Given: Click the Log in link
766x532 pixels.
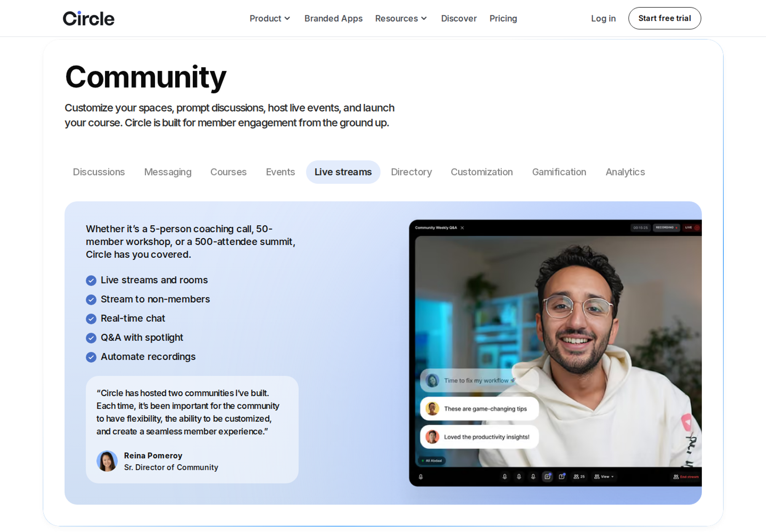Looking at the screenshot, I should coord(603,18).
